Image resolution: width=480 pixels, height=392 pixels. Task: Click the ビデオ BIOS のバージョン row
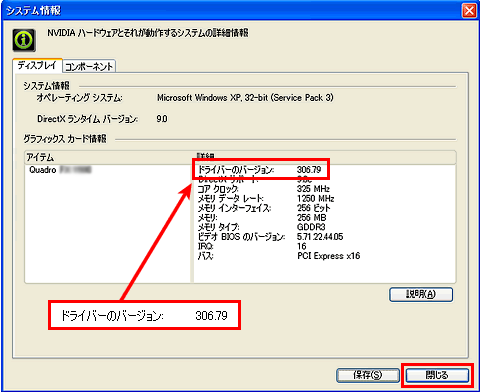pyautogui.click(x=270, y=237)
